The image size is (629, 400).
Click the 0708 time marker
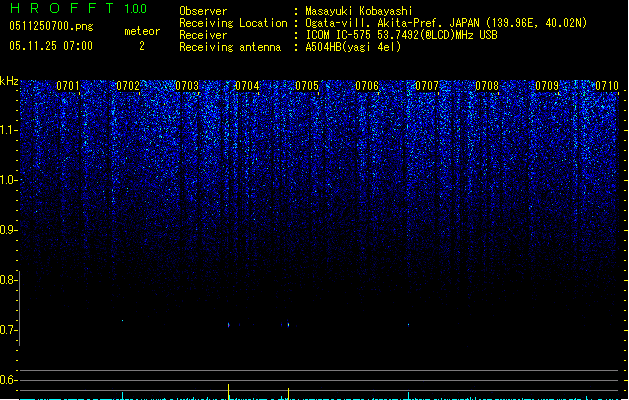pos(487,86)
